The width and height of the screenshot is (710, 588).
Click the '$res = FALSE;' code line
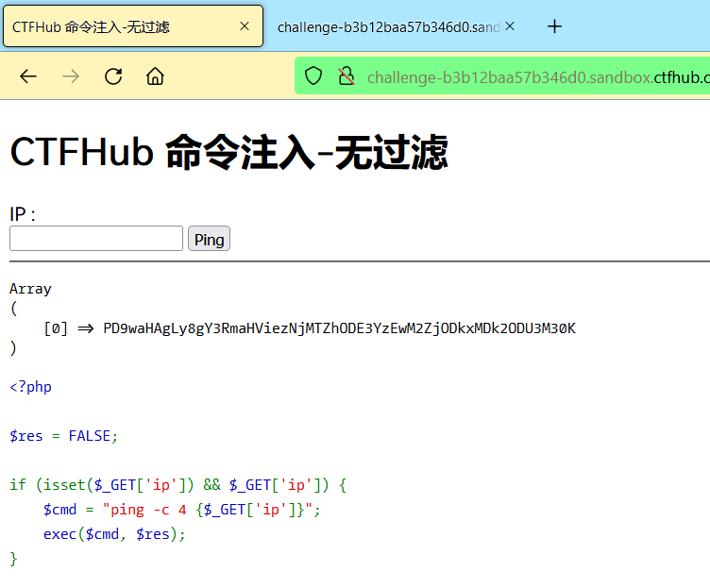(64, 436)
